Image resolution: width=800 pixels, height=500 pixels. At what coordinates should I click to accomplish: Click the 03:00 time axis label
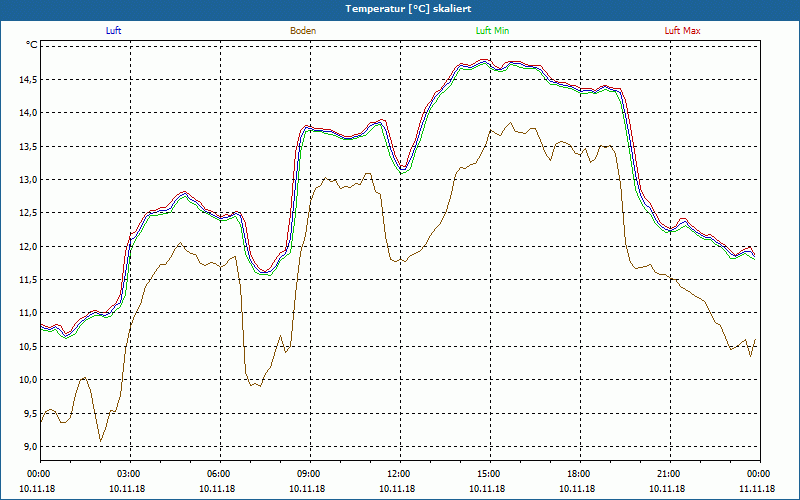(130, 474)
